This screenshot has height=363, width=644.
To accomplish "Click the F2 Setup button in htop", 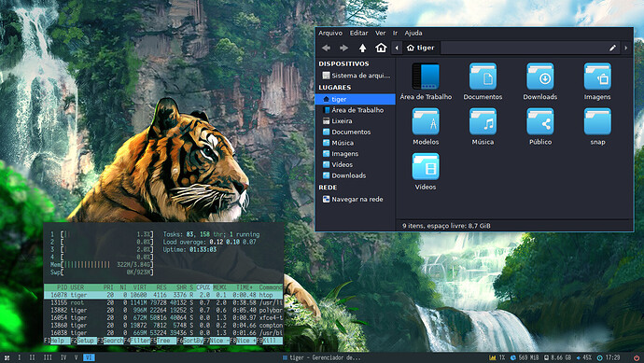I will tap(84, 341).
